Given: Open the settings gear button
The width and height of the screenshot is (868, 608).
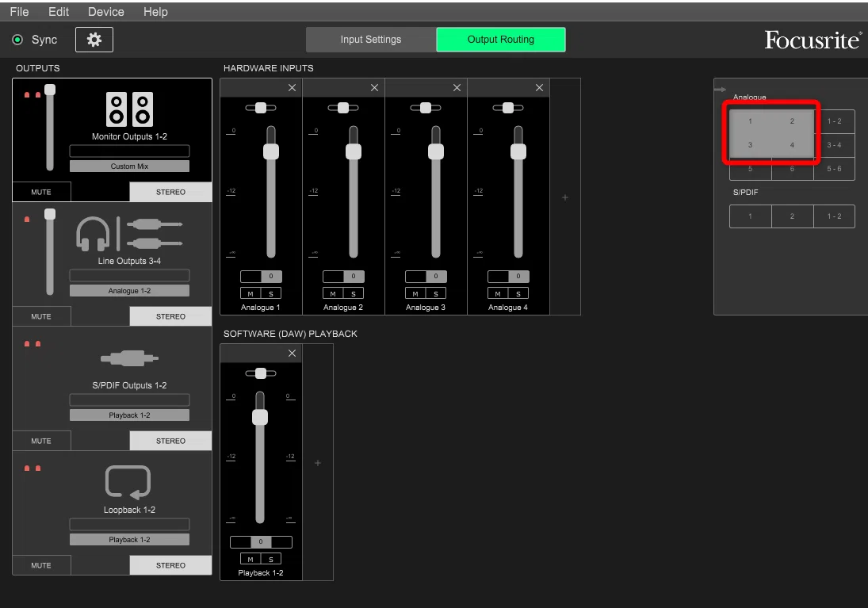Looking at the screenshot, I should coord(94,40).
